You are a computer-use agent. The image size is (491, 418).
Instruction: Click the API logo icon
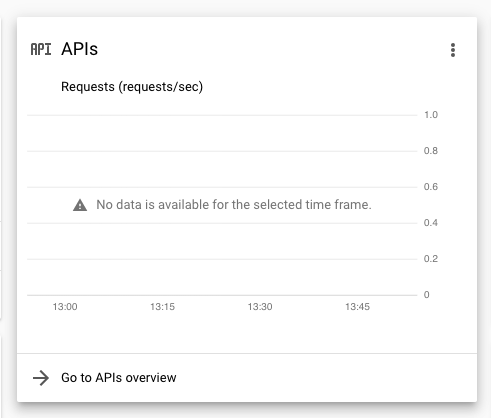click(41, 49)
